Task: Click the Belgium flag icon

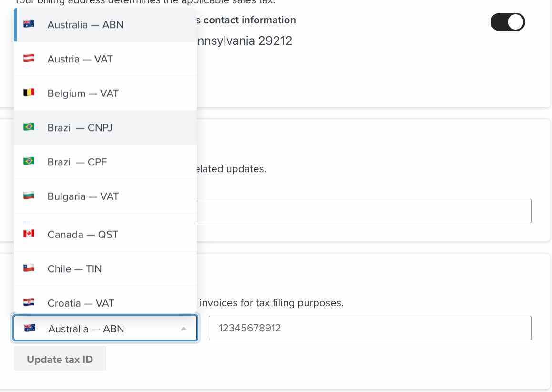Action: coord(29,93)
